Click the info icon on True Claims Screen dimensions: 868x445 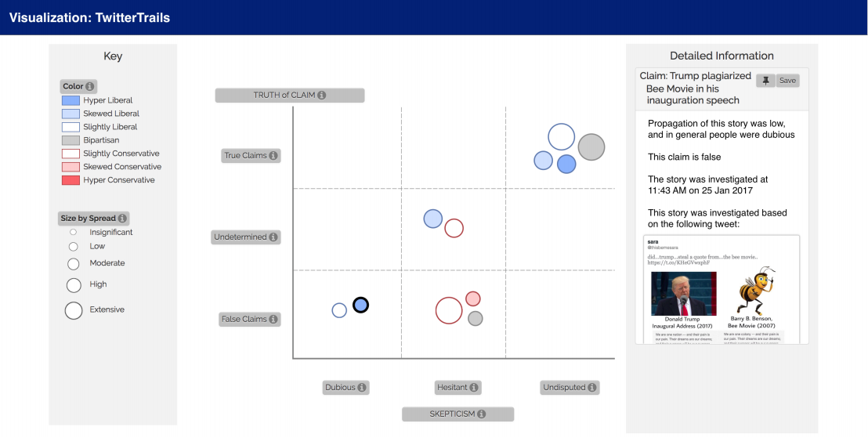273,156
